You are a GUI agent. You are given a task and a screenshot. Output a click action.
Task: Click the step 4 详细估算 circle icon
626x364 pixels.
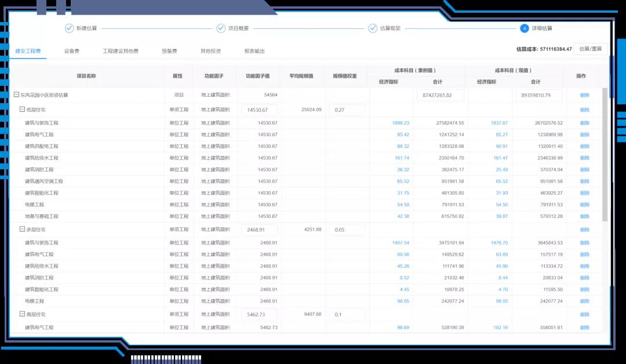(x=524, y=28)
